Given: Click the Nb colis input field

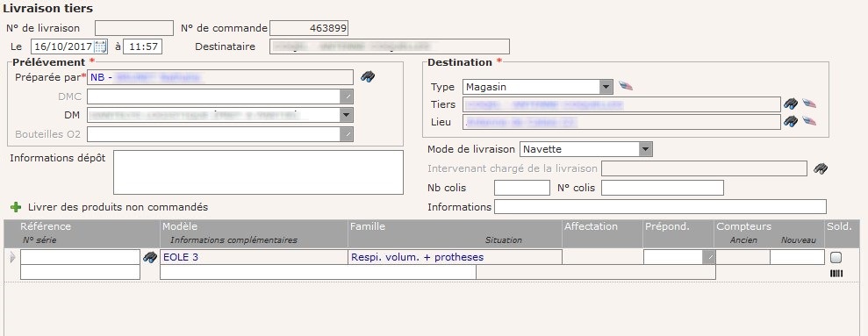Looking at the screenshot, I should point(522,189).
